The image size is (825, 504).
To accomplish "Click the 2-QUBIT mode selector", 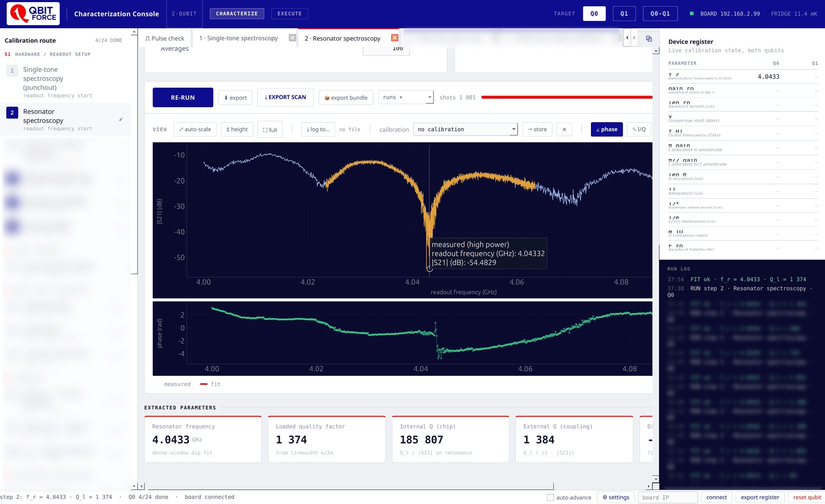I will pyautogui.click(x=184, y=14).
